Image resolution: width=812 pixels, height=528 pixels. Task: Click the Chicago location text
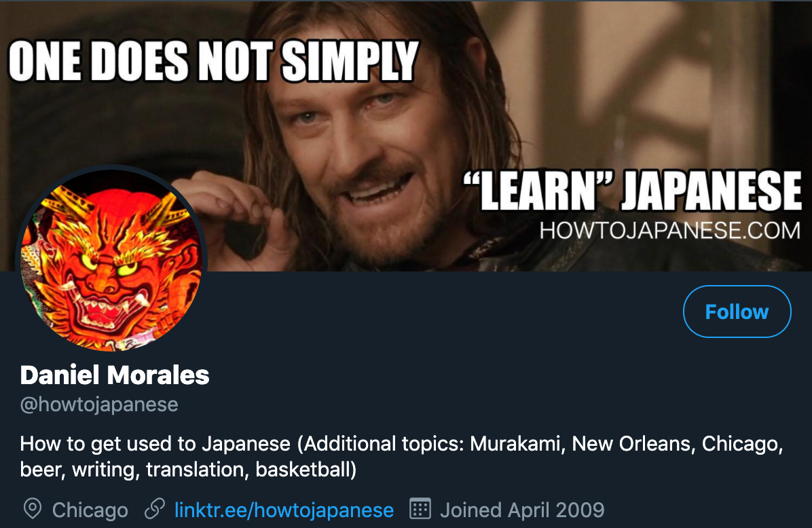pyautogui.click(x=90, y=510)
